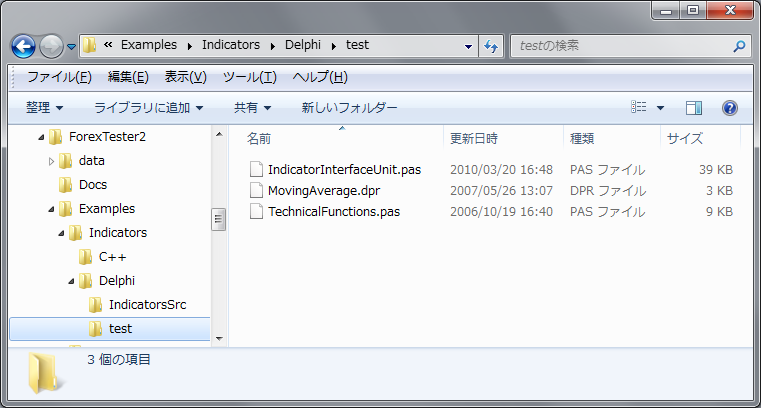Open the arrow after Delphi breadcrumb
Image resolution: width=761 pixels, height=408 pixels.
coord(334,46)
